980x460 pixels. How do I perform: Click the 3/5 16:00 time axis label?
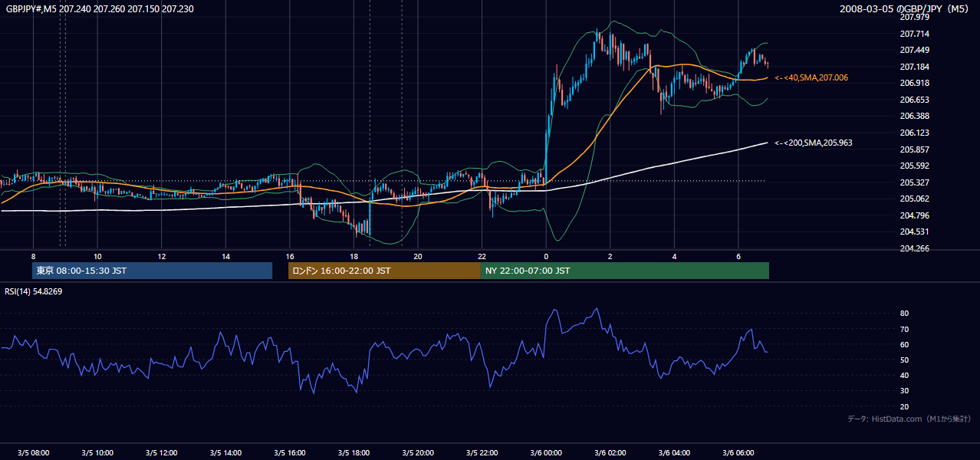click(289, 453)
